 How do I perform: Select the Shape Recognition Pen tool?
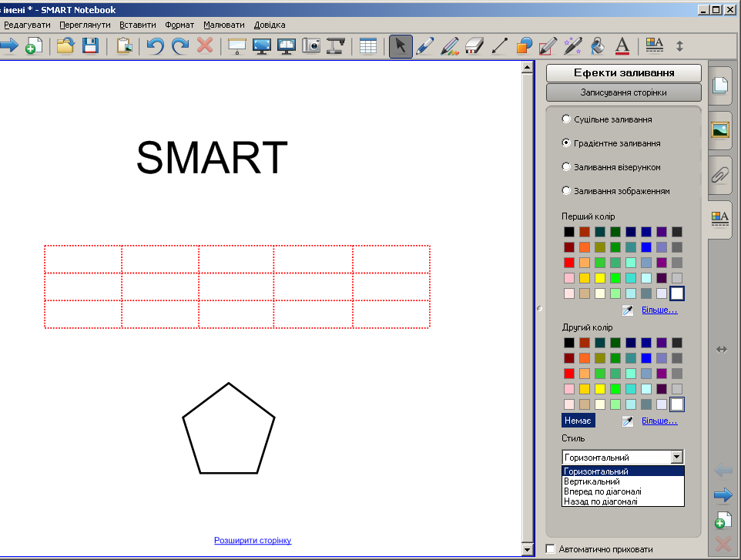tap(548, 46)
